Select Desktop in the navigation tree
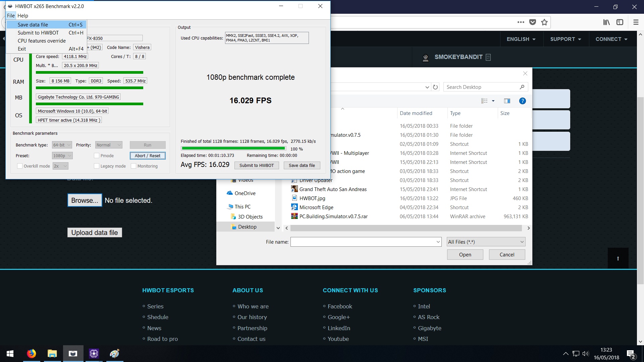 click(247, 227)
